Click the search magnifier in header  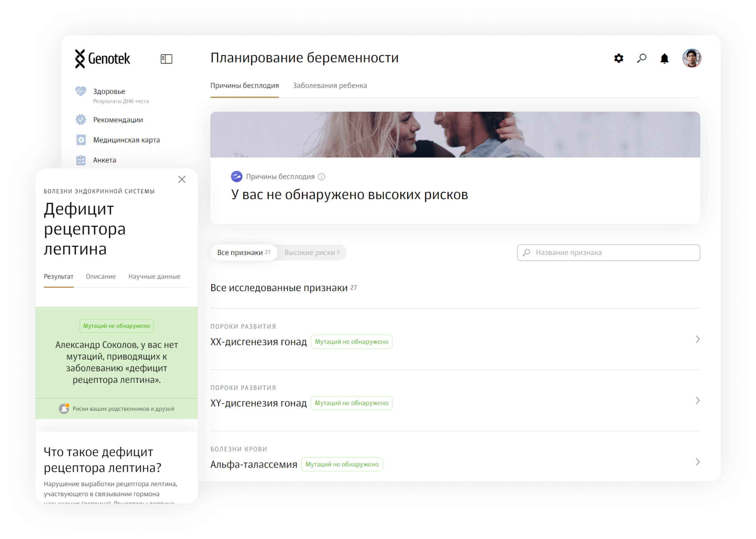[641, 58]
